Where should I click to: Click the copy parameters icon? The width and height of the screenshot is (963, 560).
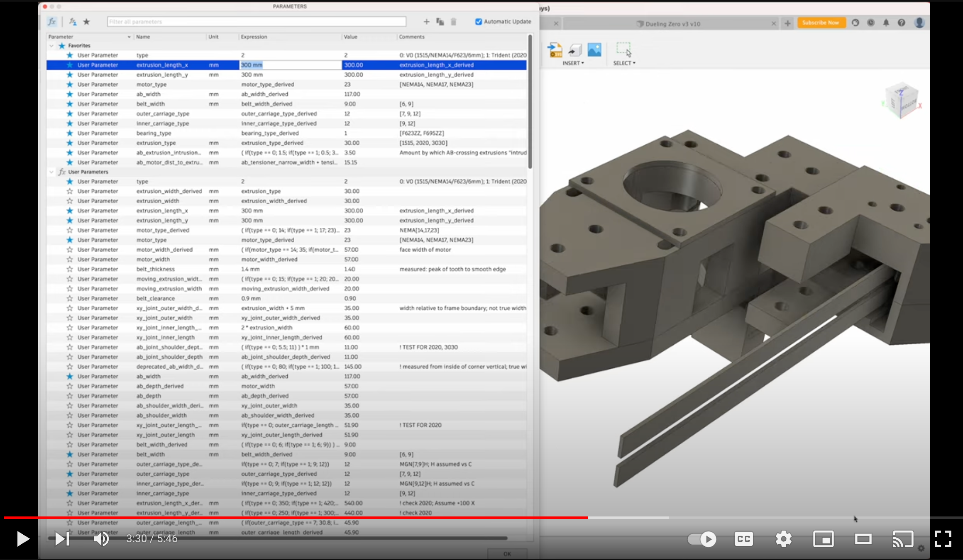(440, 22)
